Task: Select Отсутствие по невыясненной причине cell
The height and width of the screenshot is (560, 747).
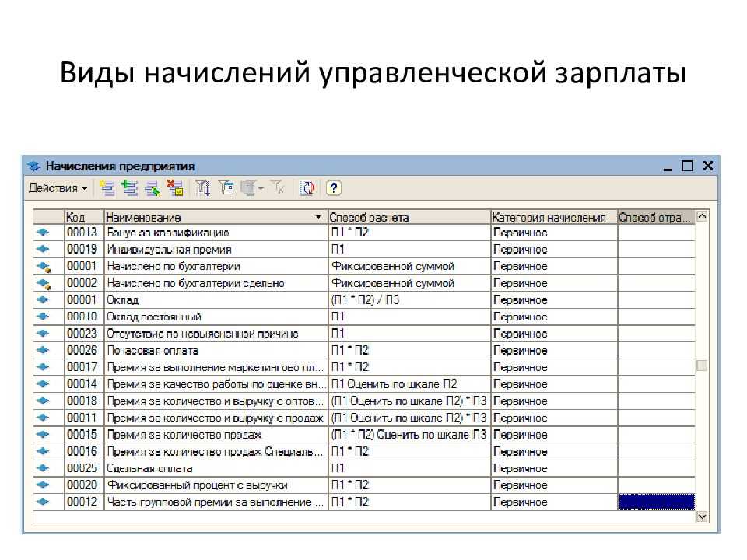Action: coord(216,334)
